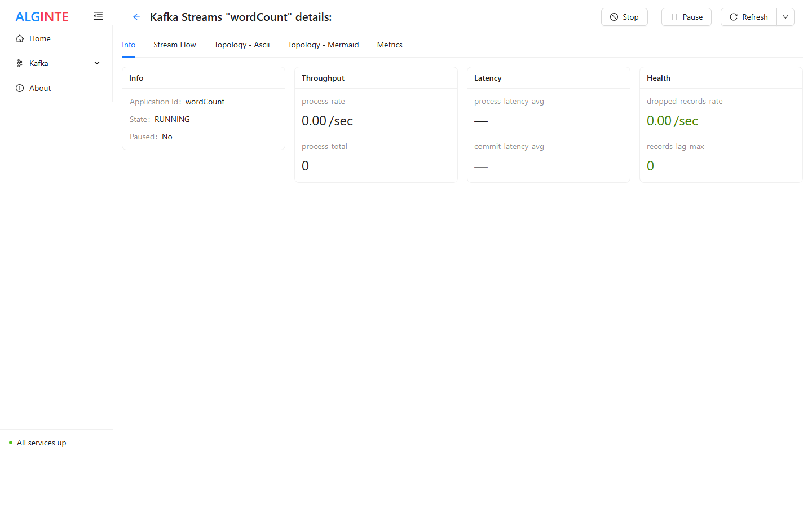Click the Health card header
This screenshot has height=508, width=812.
pyautogui.click(x=721, y=78)
